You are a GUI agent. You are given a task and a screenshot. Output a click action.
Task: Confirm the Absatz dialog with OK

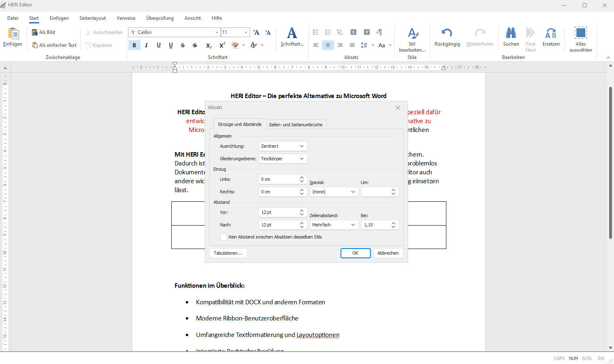pyautogui.click(x=355, y=253)
